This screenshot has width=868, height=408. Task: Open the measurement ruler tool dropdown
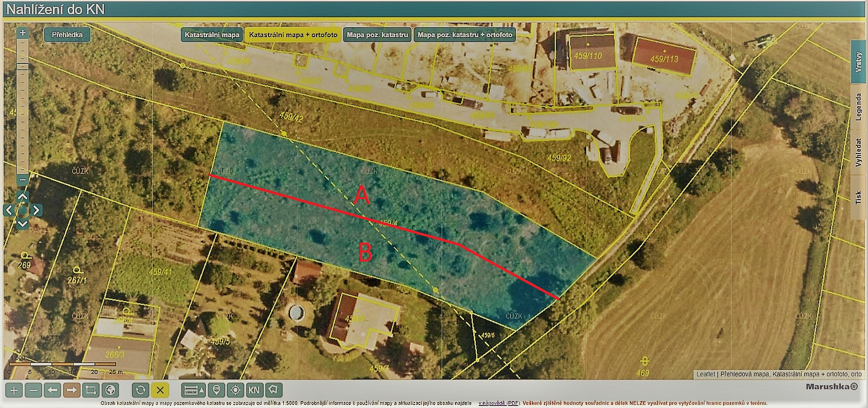194,390
